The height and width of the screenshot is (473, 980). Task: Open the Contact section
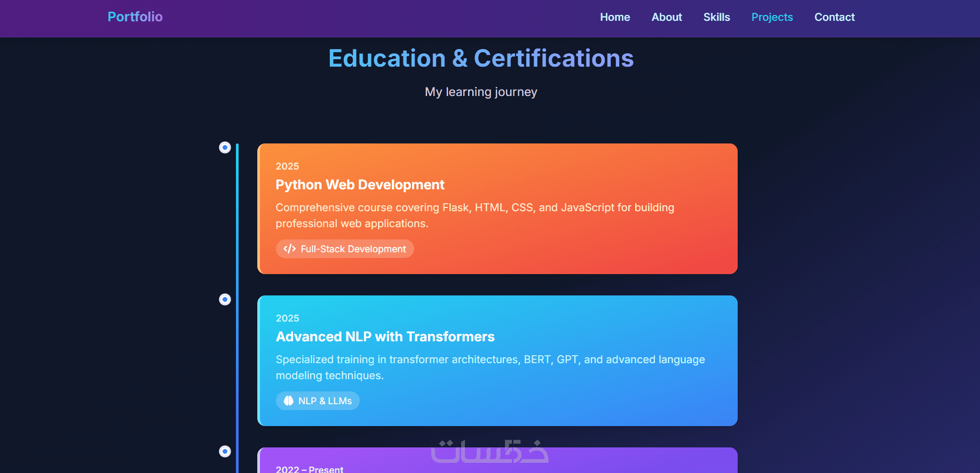point(834,17)
